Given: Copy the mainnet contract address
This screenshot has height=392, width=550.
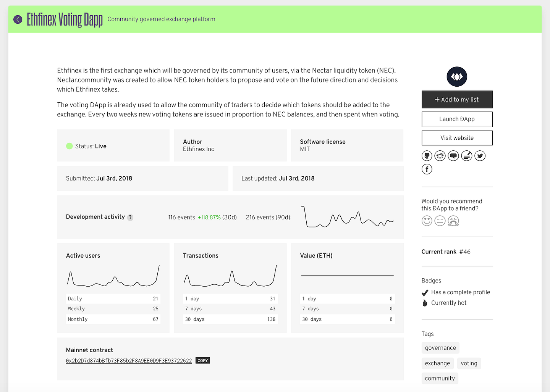Looking at the screenshot, I should 203,360.
